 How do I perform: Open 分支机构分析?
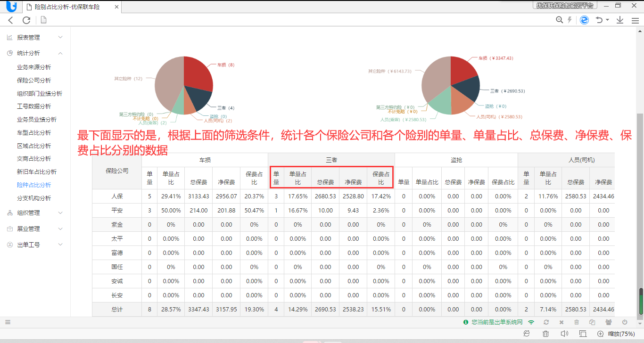point(34,198)
